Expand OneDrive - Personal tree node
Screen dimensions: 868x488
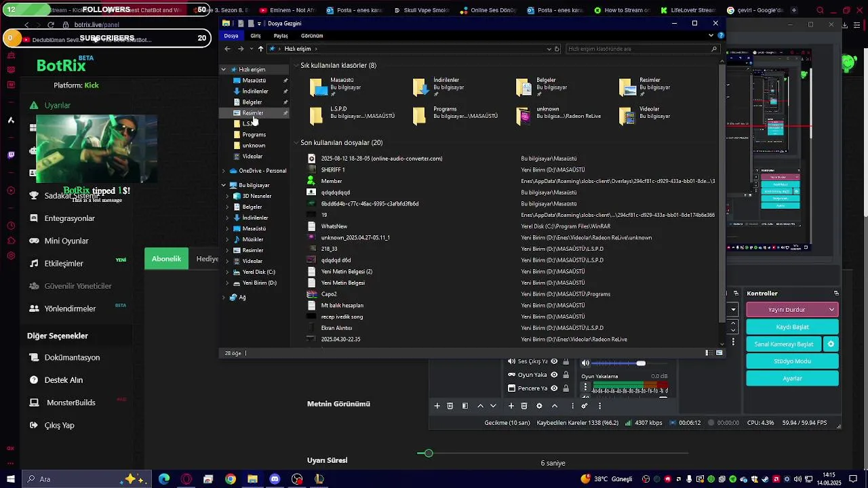223,171
